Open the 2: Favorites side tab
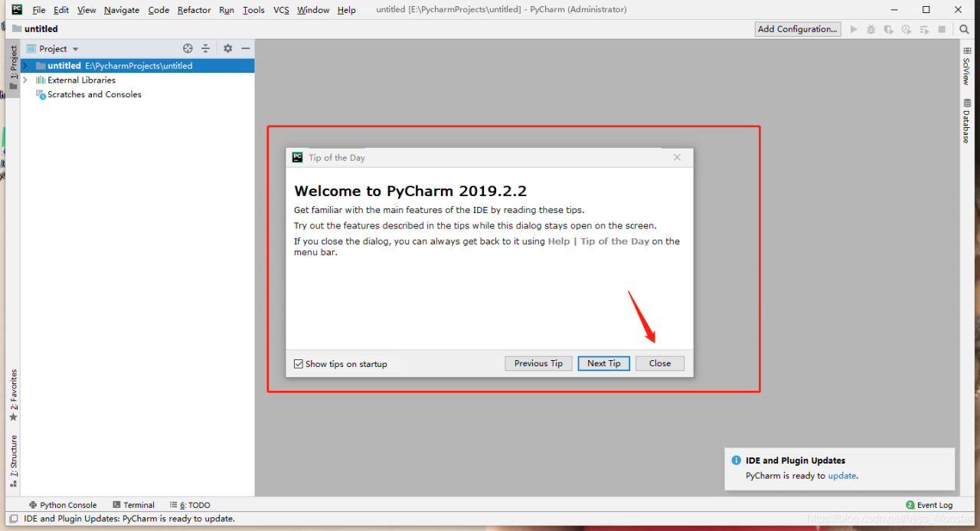Screen dimensions: 980x531 pyautogui.click(x=13, y=395)
